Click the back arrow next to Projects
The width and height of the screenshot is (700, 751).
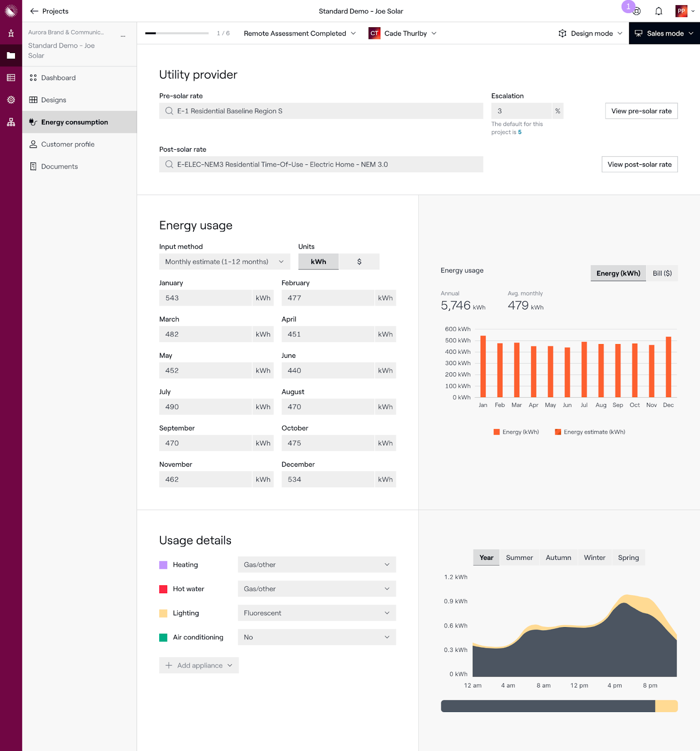pos(34,11)
